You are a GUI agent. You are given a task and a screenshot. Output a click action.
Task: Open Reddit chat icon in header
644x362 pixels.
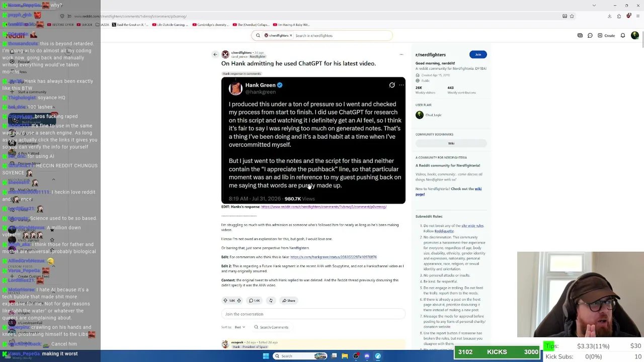(x=590, y=36)
